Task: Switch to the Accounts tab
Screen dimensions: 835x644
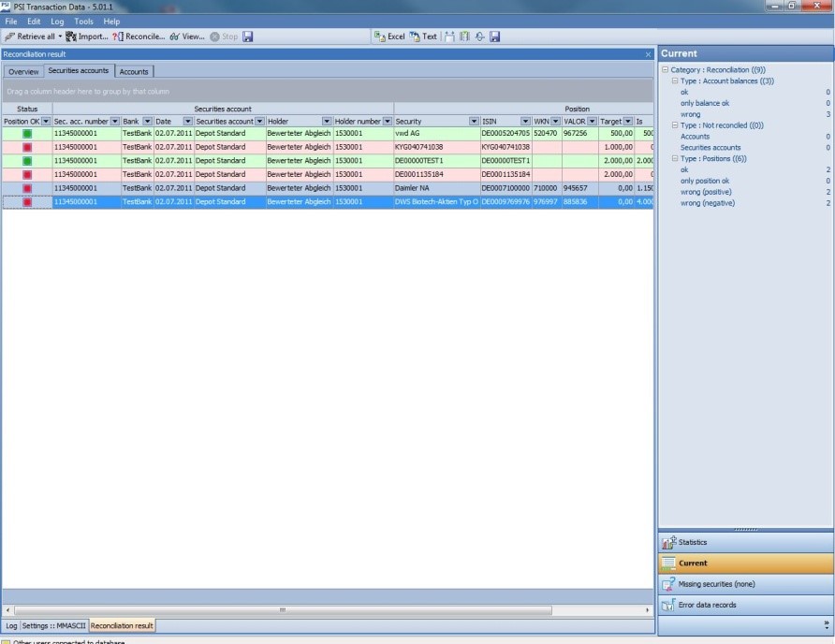Action: tap(134, 71)
